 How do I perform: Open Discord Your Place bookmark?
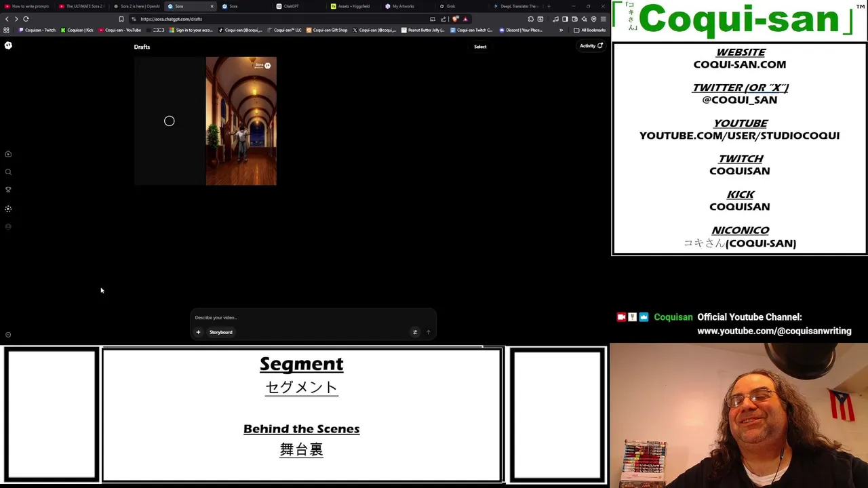[521, 30]
